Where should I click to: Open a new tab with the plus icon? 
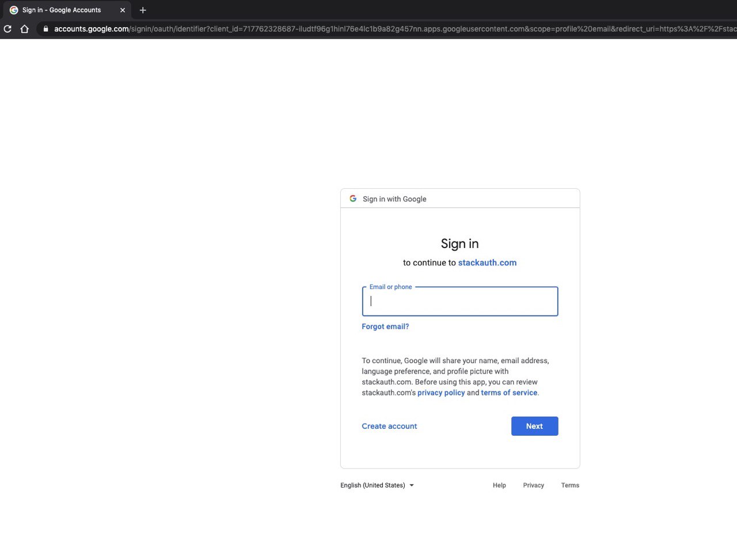tap(143, 10)
